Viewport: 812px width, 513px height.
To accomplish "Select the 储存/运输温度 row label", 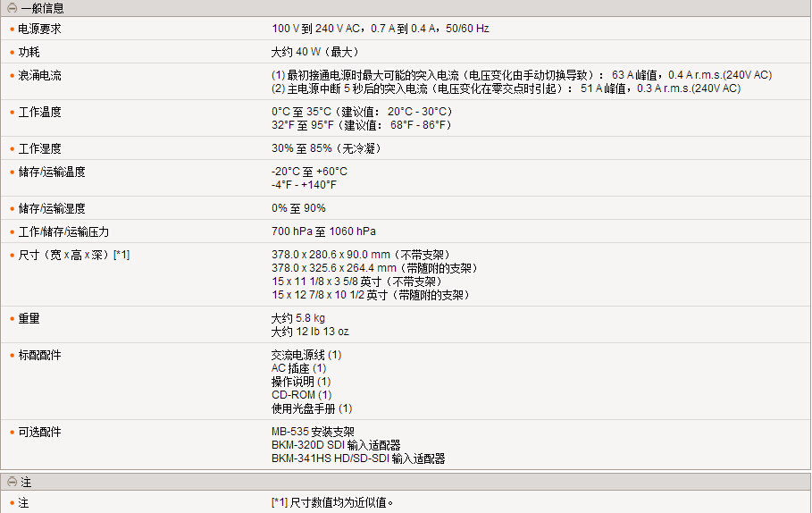I will (52, 172).
